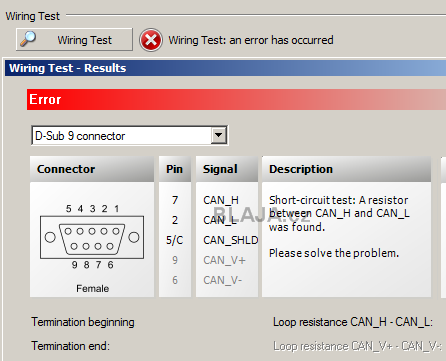
Task: Click pin number 6 in Pin column
Action: [175, 280]
